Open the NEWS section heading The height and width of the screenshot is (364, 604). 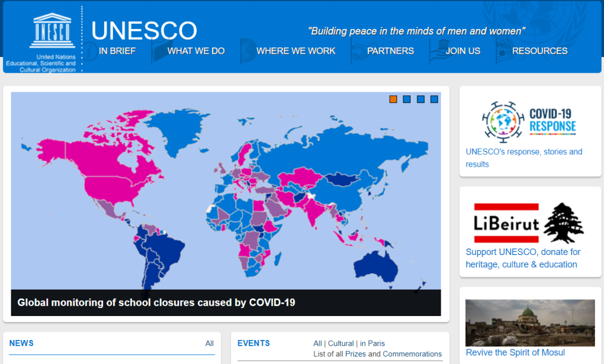click(21, 343)
